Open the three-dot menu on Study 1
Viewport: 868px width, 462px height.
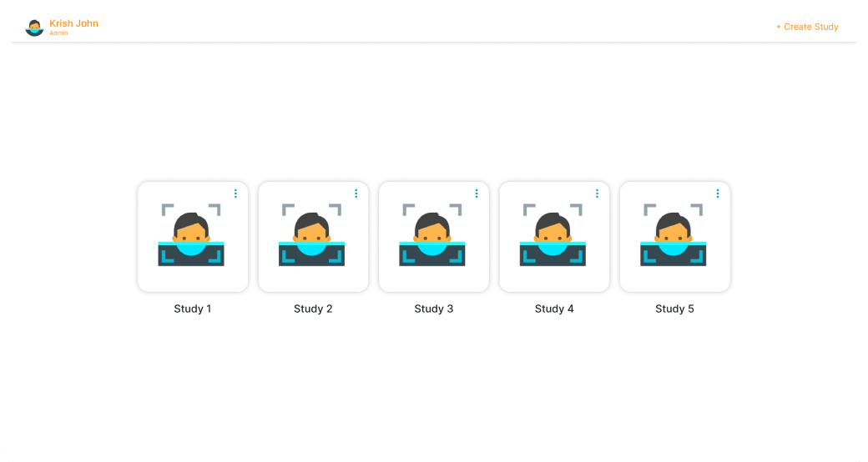235,193
